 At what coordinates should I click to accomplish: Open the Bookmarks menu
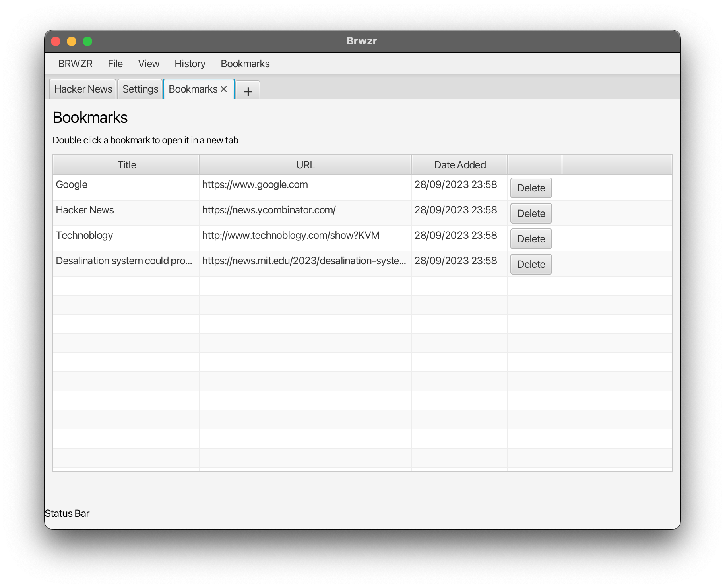pyautogui.click(x=245, y=64)
